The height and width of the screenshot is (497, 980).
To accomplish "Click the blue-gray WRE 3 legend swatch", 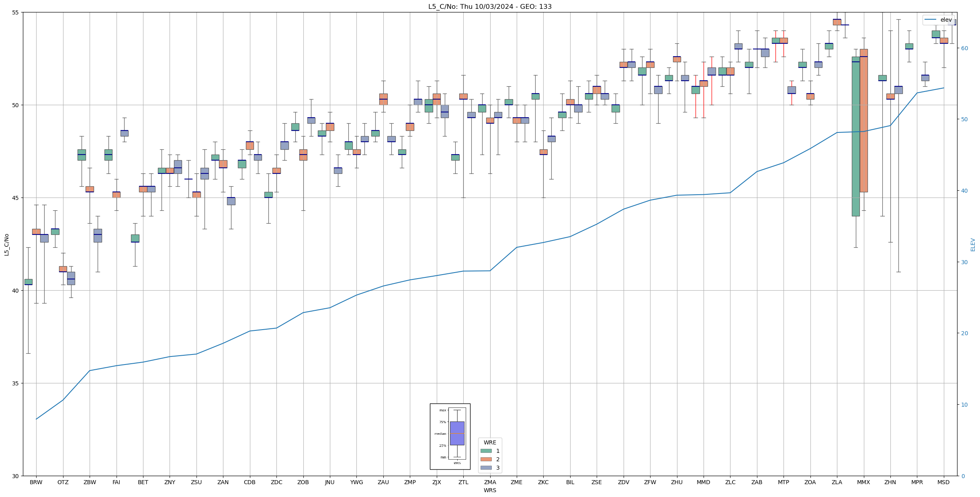I will [x=486, y=468].
